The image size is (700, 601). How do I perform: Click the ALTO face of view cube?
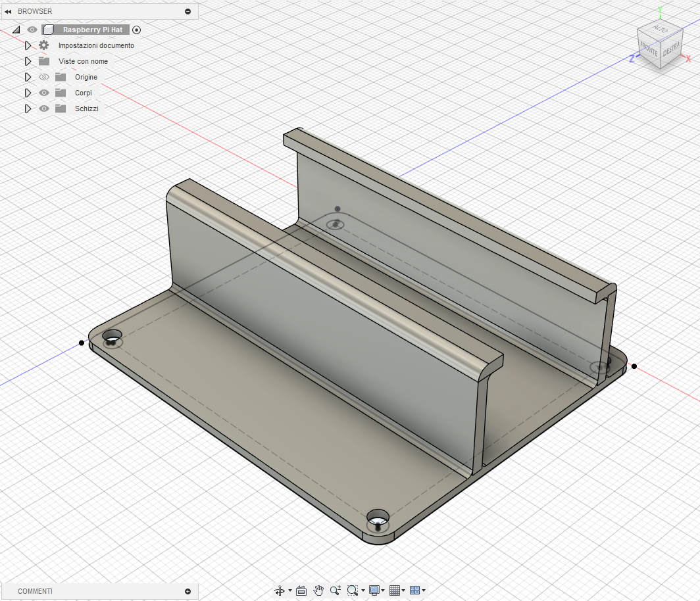coord(660,30)
